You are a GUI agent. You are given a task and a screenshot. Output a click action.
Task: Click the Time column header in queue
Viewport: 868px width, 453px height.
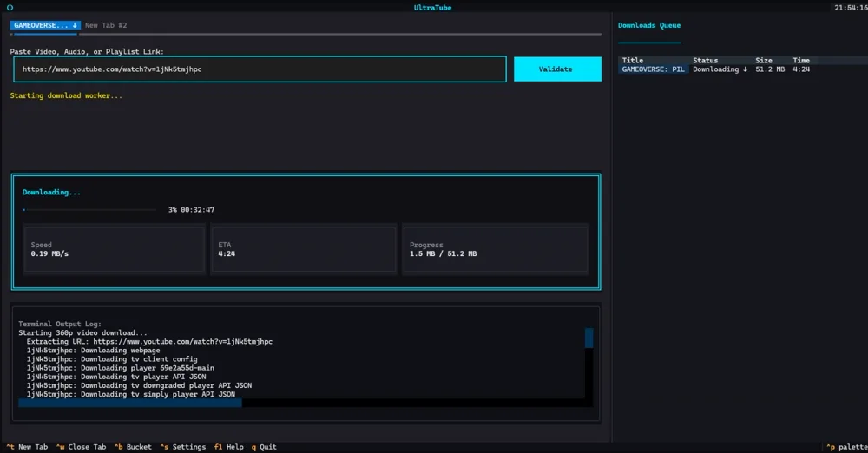801,61
